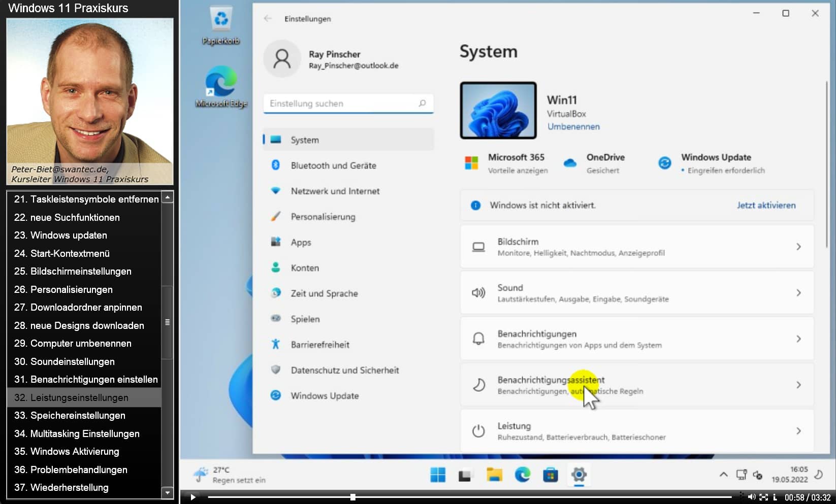Viewport: 836px width, 504px height.
Task: Click Umbenennen under the PC name
Action: [x=573, y=126]
